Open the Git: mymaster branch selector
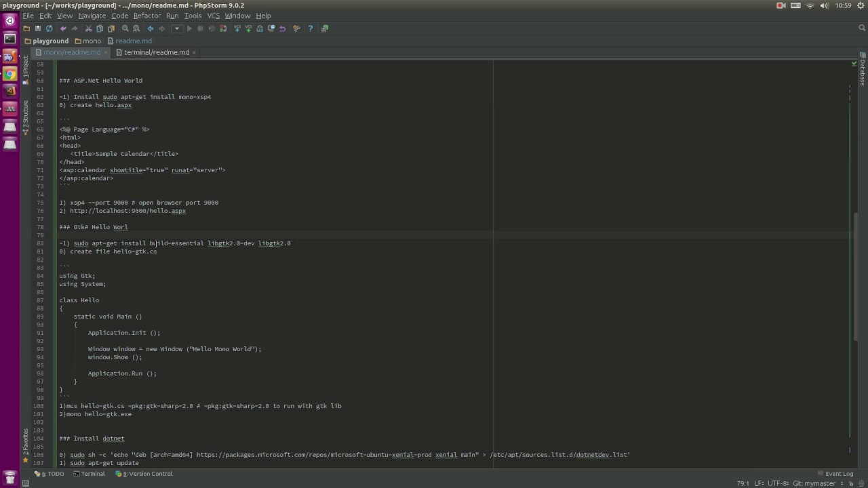Viewport: 868px width, 488px height. click(818, 483)
